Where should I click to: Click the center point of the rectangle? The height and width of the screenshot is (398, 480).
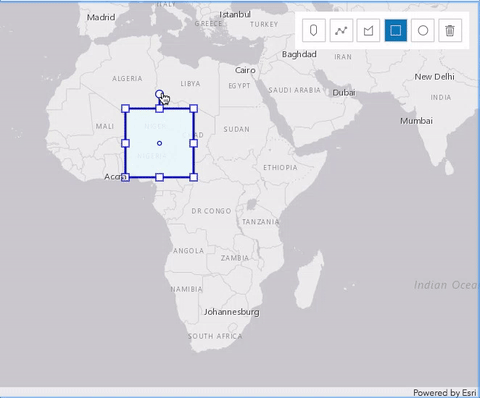pyautogui.click(x=159, y=143)
